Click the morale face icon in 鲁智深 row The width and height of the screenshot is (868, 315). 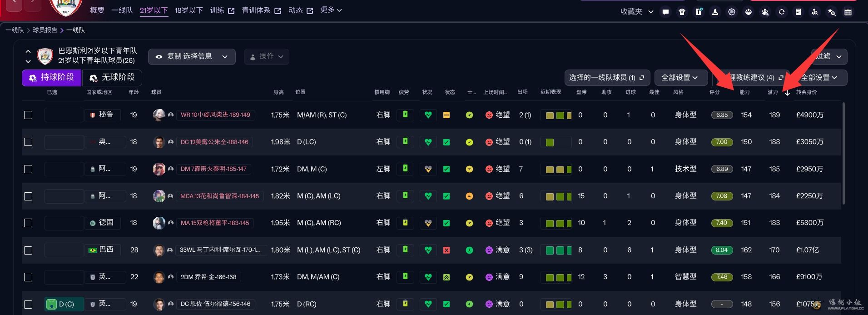(489, 196)
